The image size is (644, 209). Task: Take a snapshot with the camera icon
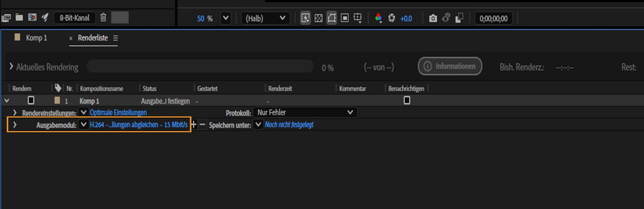point(433,18)
